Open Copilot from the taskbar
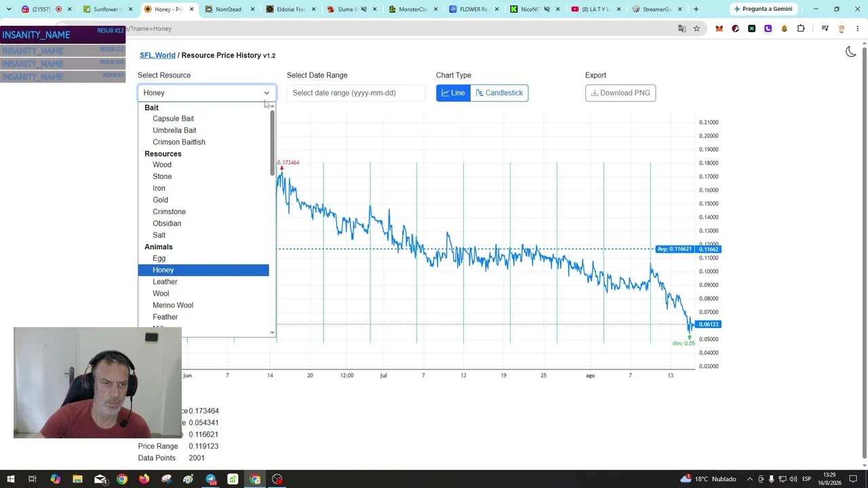 point(55,479)
